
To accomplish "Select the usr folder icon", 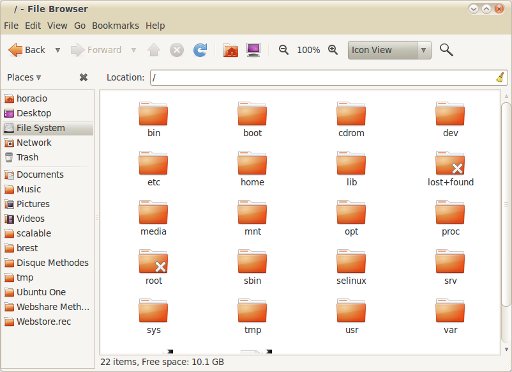I will (x=351, y=311).
